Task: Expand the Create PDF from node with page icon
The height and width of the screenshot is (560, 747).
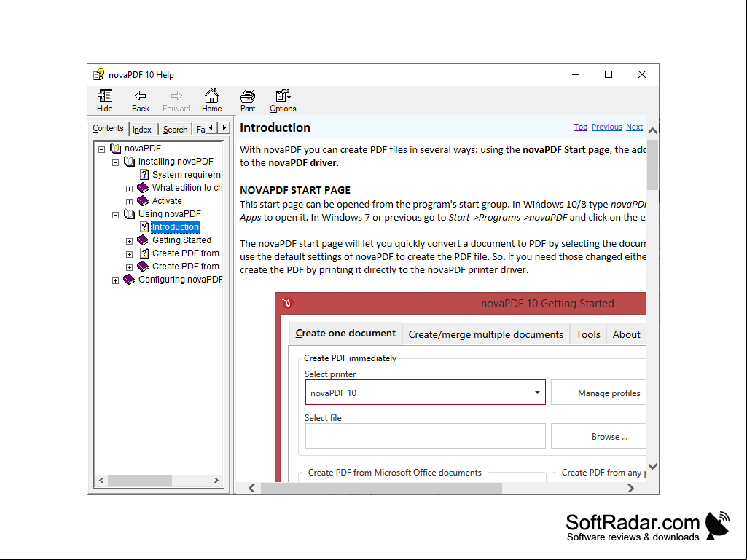Action: [129, 254]
